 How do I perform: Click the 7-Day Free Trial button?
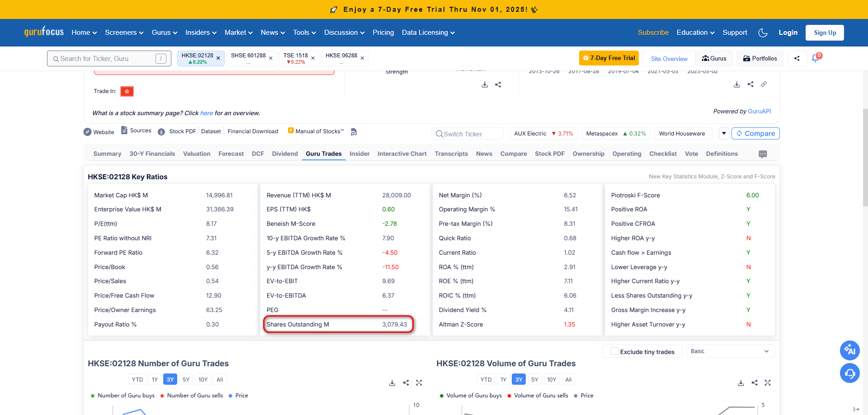point(609,58)
